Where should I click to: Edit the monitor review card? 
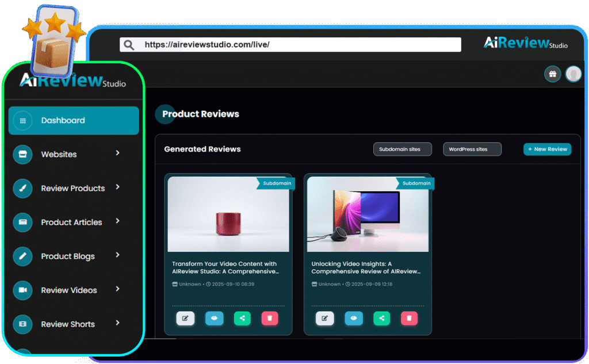(325, 318)
